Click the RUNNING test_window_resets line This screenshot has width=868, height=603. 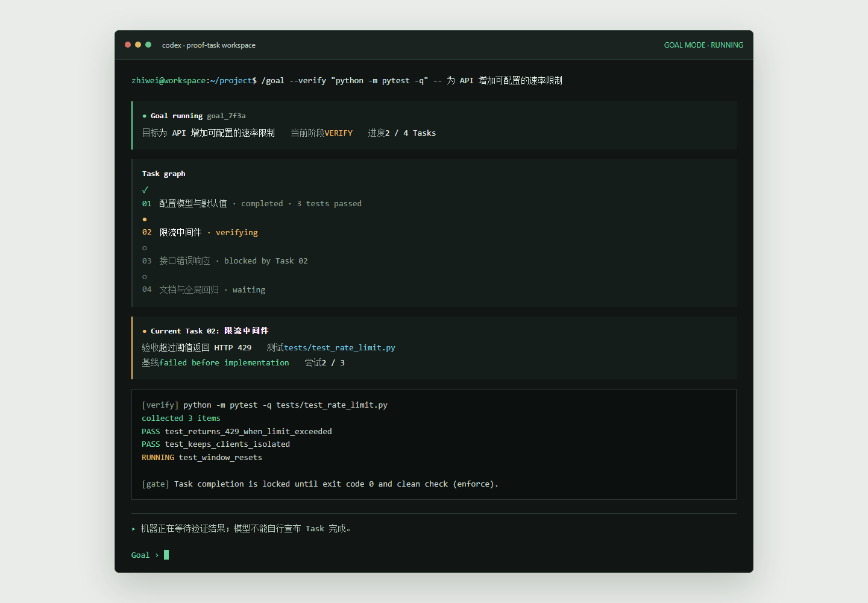coord(202,458)
